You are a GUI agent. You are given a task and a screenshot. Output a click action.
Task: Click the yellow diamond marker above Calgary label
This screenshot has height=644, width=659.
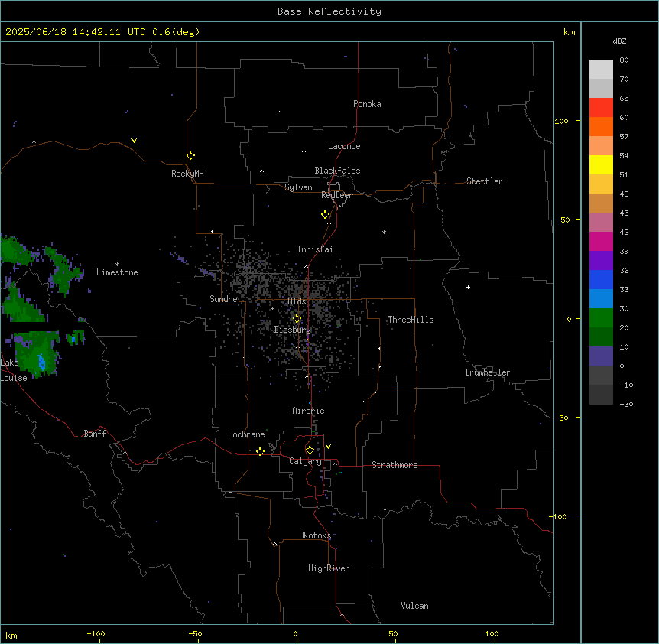310,450
